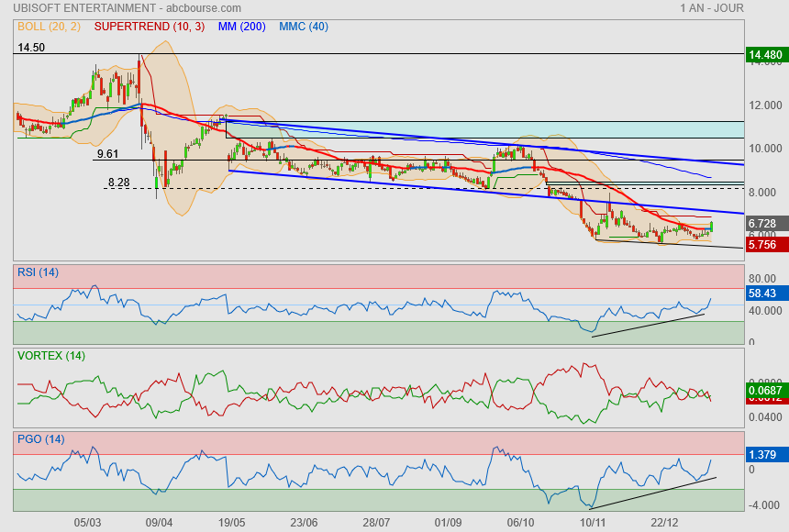Select the RSI (14) panel label

click(38, 272)
